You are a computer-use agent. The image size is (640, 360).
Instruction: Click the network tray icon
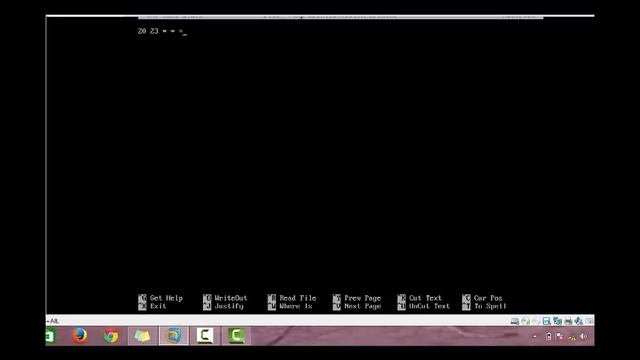point(572,337)
